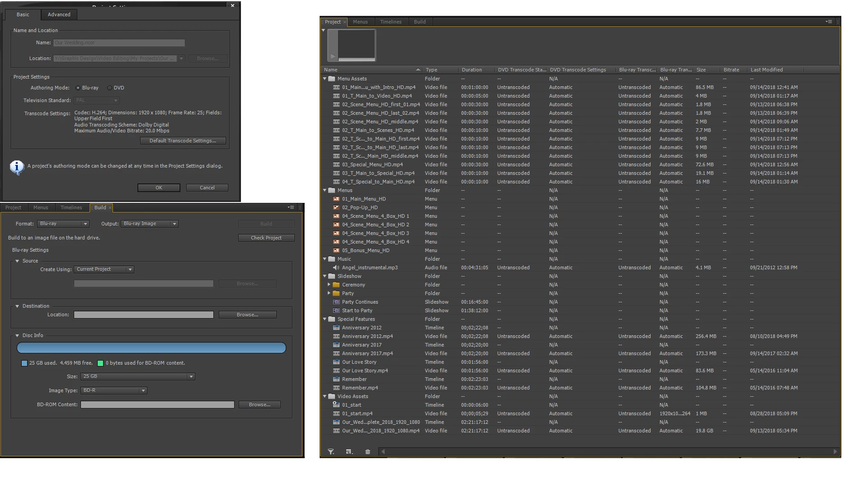Open the Image Type BD-R dropdown
Image resolution: width=868 pixels, height=488 pixels.
[114, 390]
